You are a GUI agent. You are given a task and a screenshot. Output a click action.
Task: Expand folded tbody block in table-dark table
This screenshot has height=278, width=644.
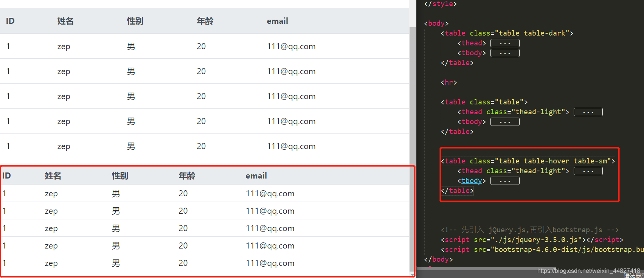tap(505, 53)
